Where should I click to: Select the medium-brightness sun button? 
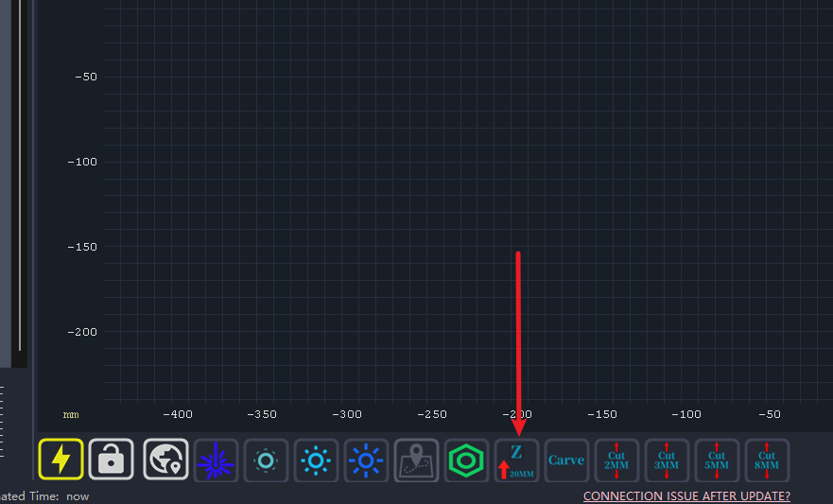point(316,461)
